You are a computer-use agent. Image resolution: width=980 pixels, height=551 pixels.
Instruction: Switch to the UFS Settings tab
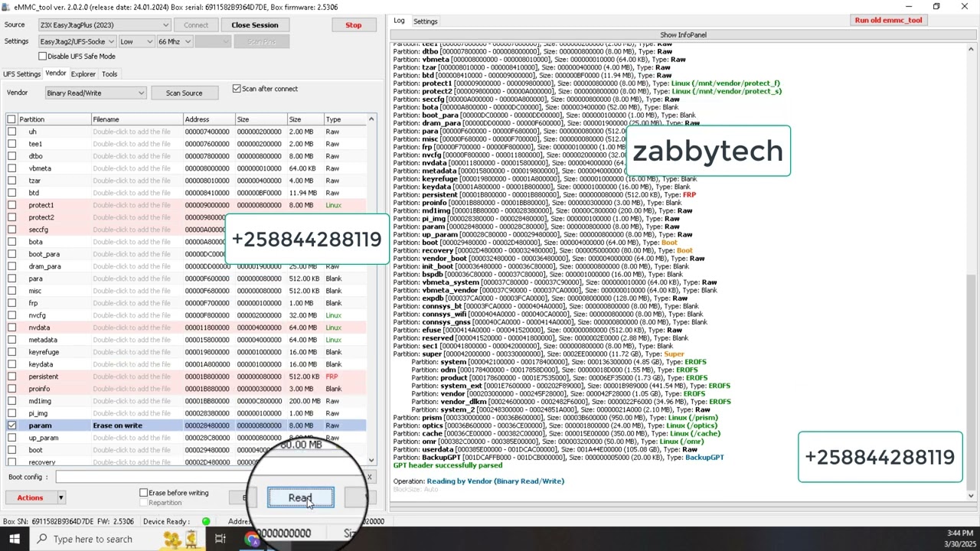tap(21, 74)
